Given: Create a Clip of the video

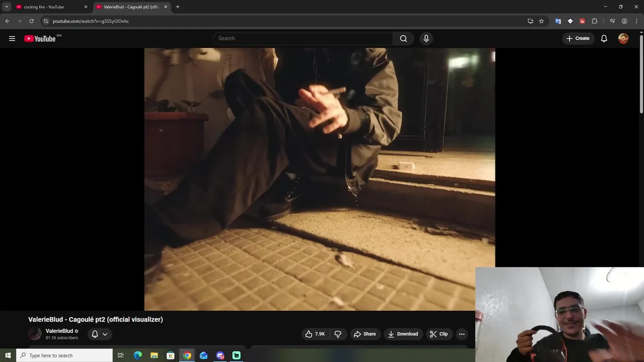Looking at the screenshot, I should [439, 334].
